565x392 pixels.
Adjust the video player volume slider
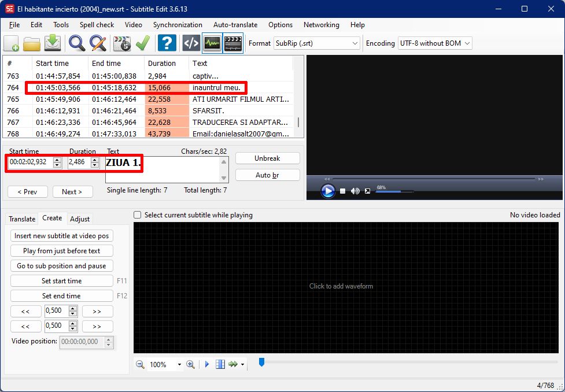coord(394,192)
